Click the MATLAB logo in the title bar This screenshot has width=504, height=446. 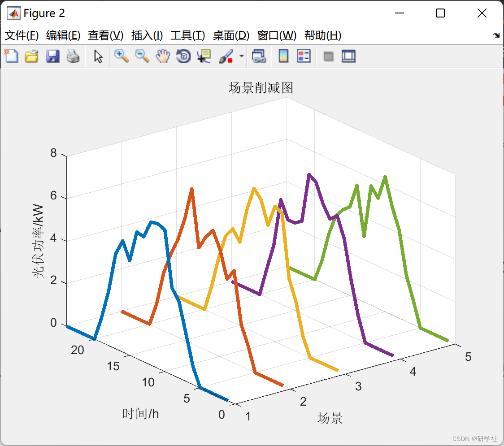coord(14,13)
